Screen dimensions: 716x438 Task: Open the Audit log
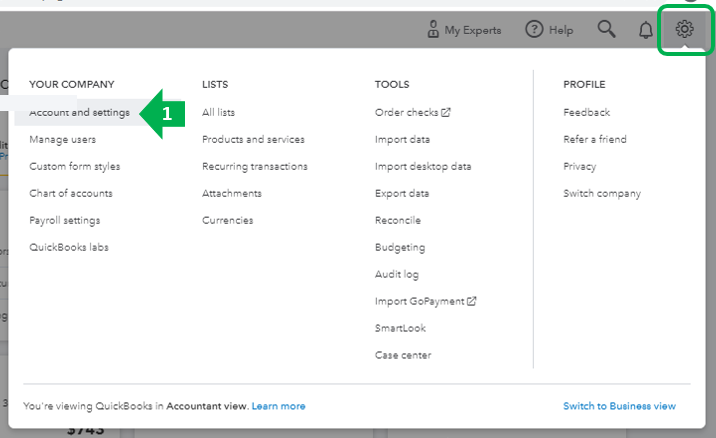(397, 274)
